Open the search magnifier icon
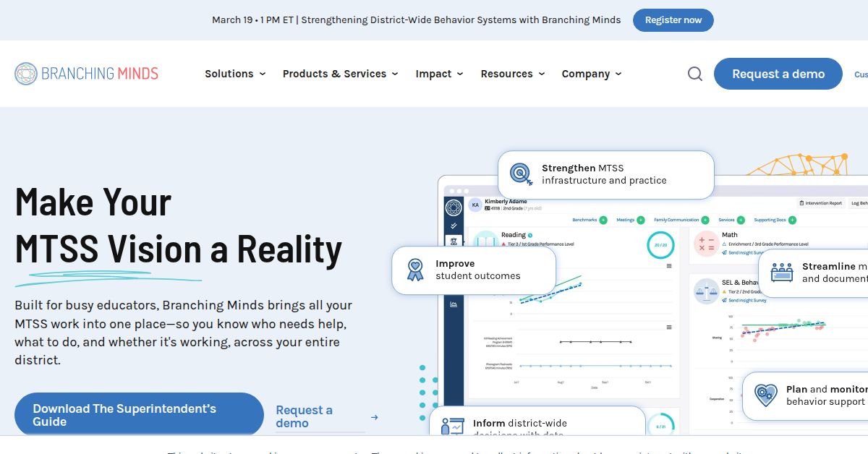 point(694,74)
